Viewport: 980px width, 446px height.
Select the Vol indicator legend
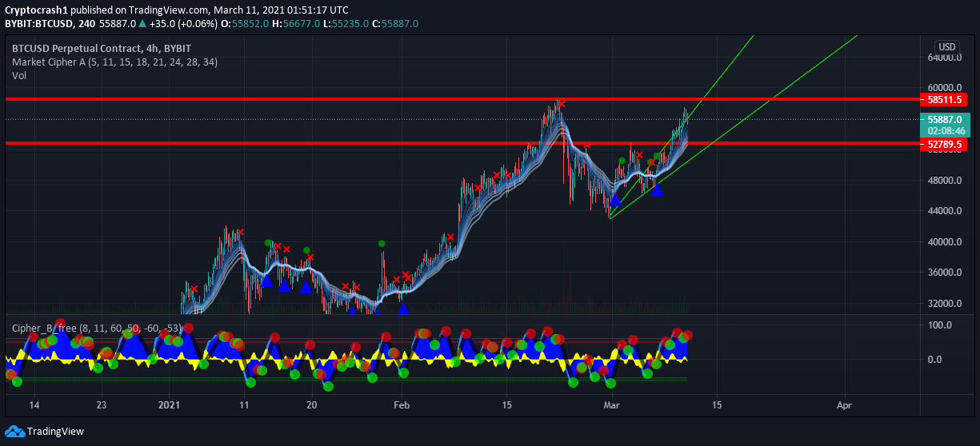coord(19,75)
